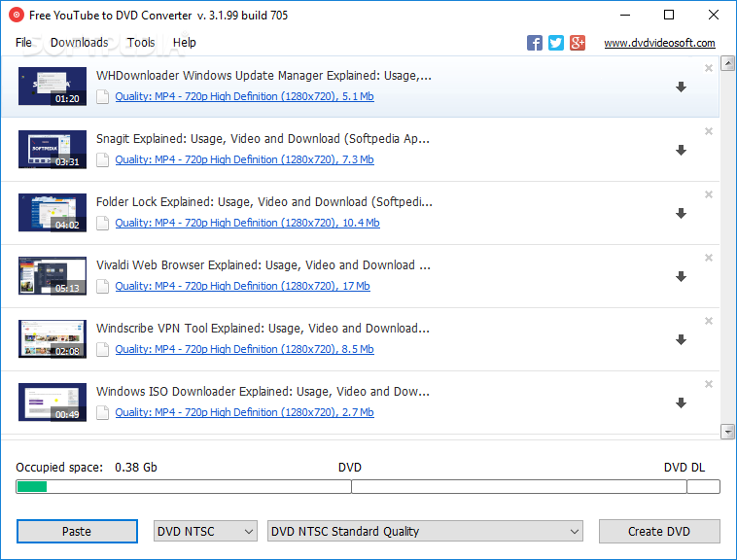
Task: Remove the Snagit video from list
Action: tap(709, 131)
